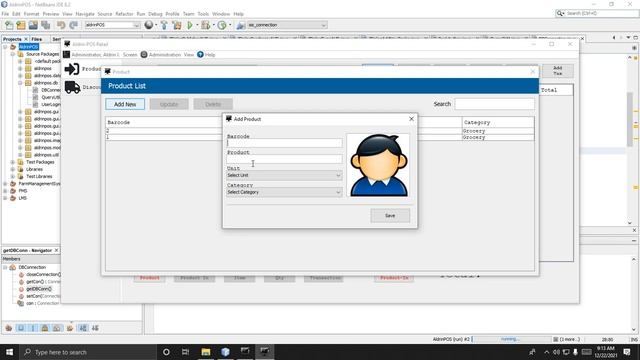Click the Profile Project clock icon
Viewport: 640px width, 360px height.
pyautogui.click(x=222, y=25)
